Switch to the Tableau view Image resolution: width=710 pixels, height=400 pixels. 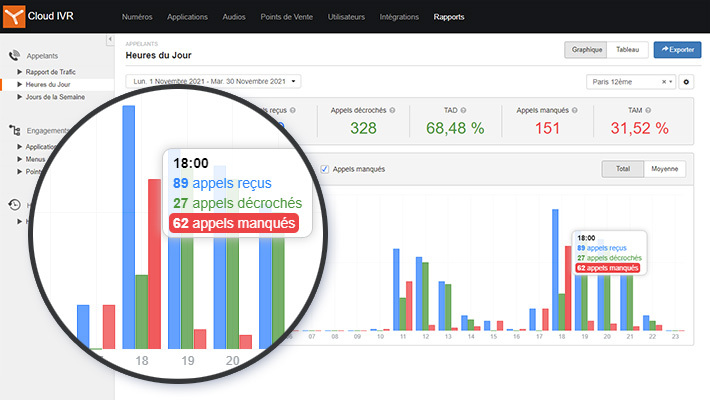click(x=627, y=49)
